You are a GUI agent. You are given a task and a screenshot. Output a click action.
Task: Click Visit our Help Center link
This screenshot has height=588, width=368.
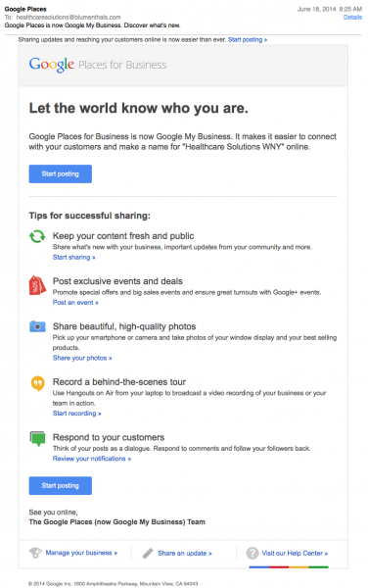(x=295, y=553)
